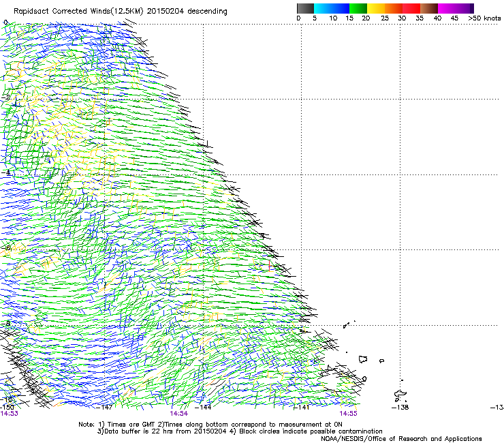Click the green 15-20 knots legend swatch

tap(358, 8)
